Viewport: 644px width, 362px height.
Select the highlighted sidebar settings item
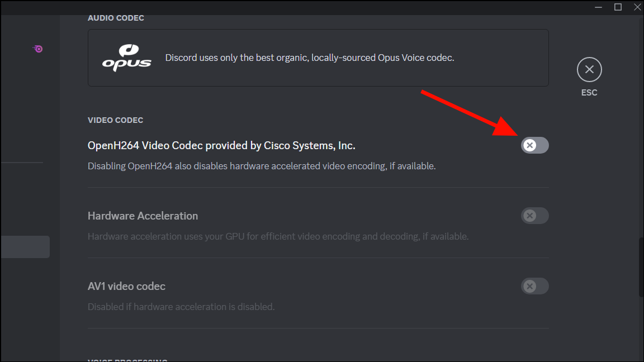[25, 247]
